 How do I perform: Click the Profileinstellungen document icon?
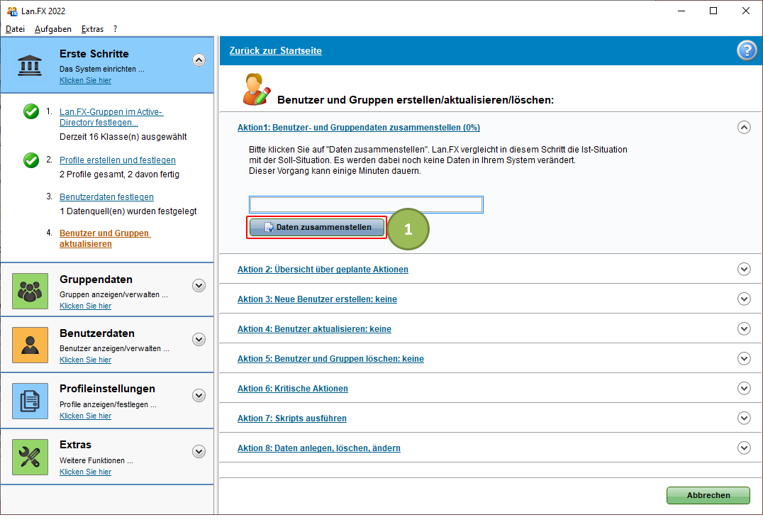(x=30, y=401)
